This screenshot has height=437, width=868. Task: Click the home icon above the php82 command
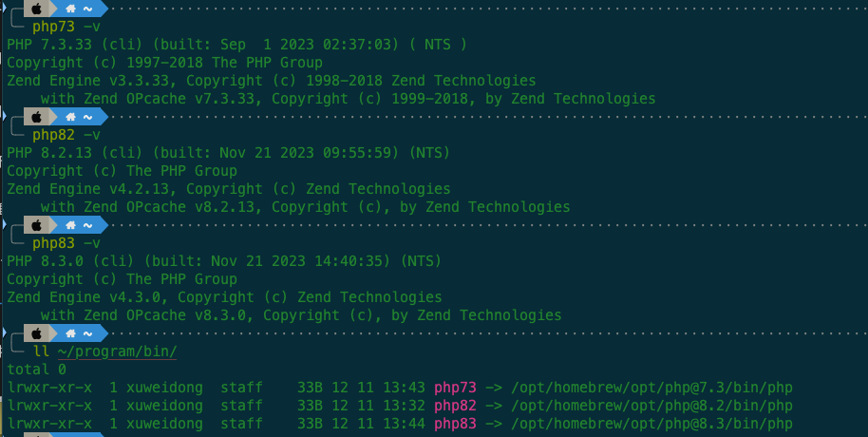70,117
